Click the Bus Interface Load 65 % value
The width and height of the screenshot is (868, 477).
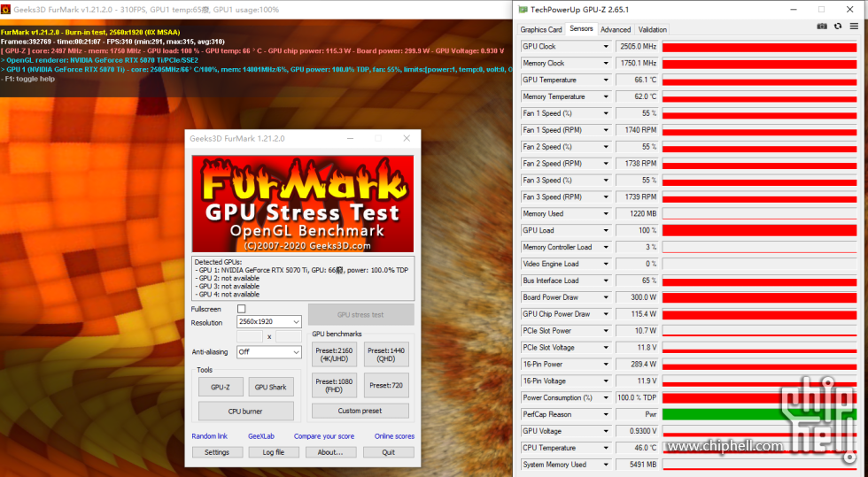[x=637, y=281]
